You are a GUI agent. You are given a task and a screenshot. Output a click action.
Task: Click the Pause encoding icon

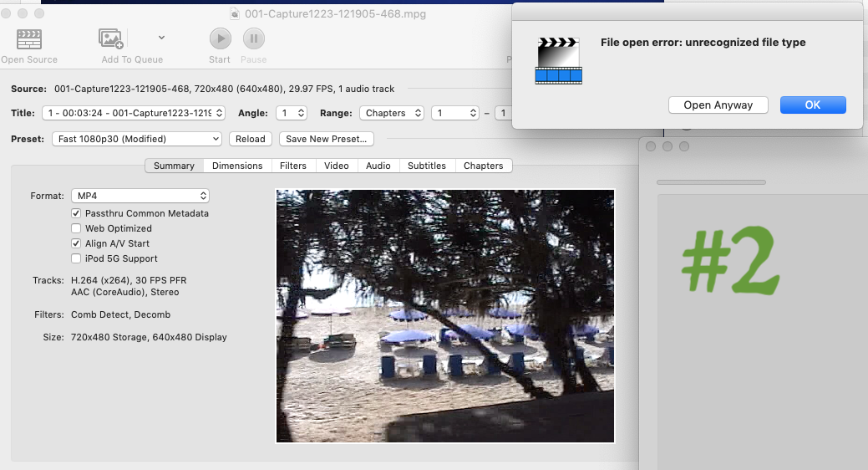(x=254, y=38)
